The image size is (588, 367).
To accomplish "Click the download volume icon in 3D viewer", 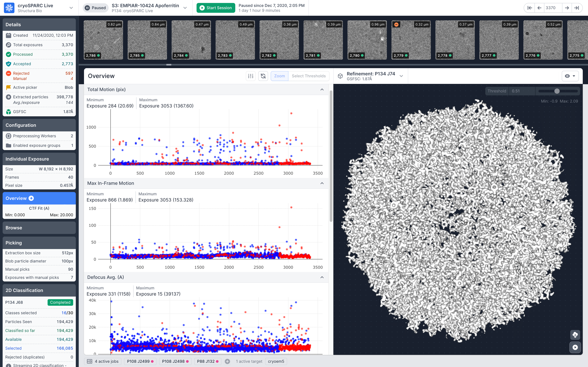I will coord(575,335).
